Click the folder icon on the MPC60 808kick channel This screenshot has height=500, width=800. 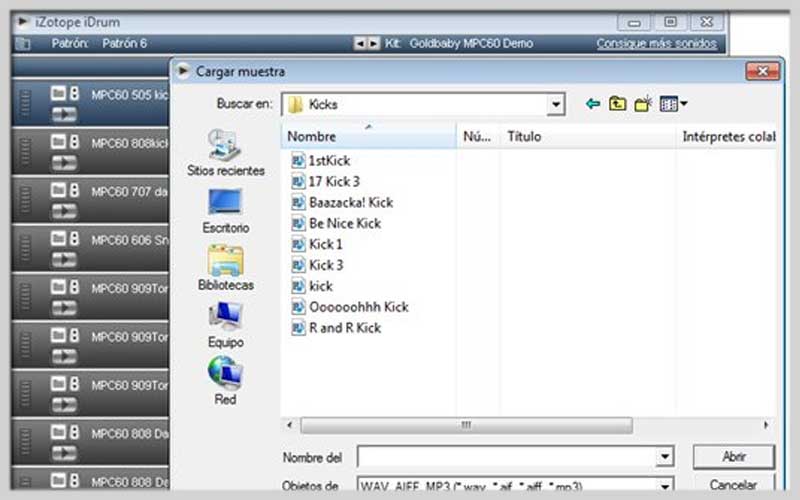pyautogui.click(x=58, y=142)
